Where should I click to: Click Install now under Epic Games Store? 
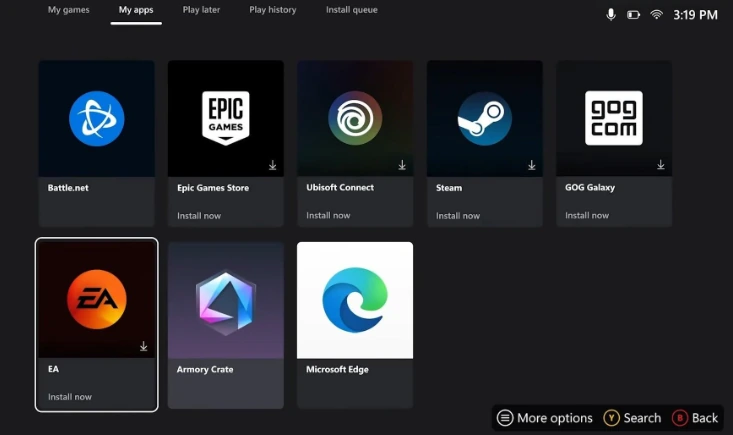pyautogui.click(x=199, y=216)
